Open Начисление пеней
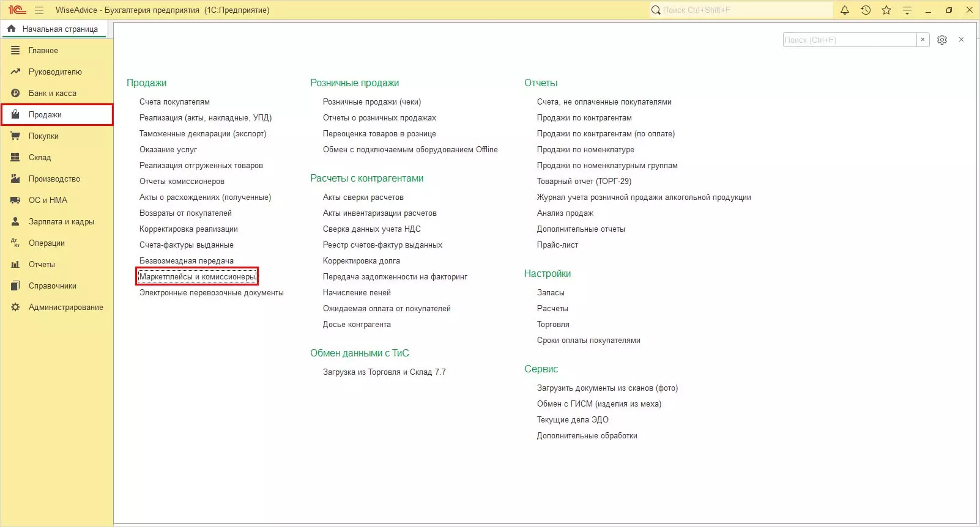 tap(357, 293)
